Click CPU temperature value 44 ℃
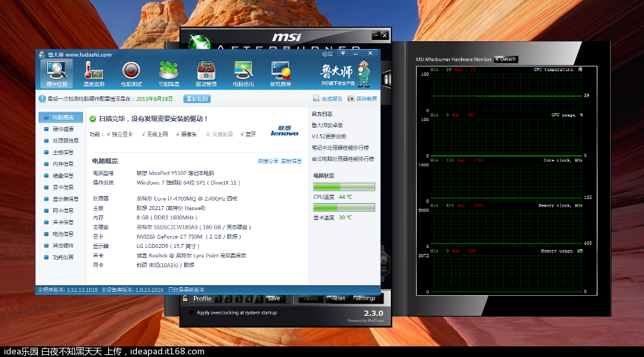The width and height of the screenshot is (644, 357). [346, 197]
